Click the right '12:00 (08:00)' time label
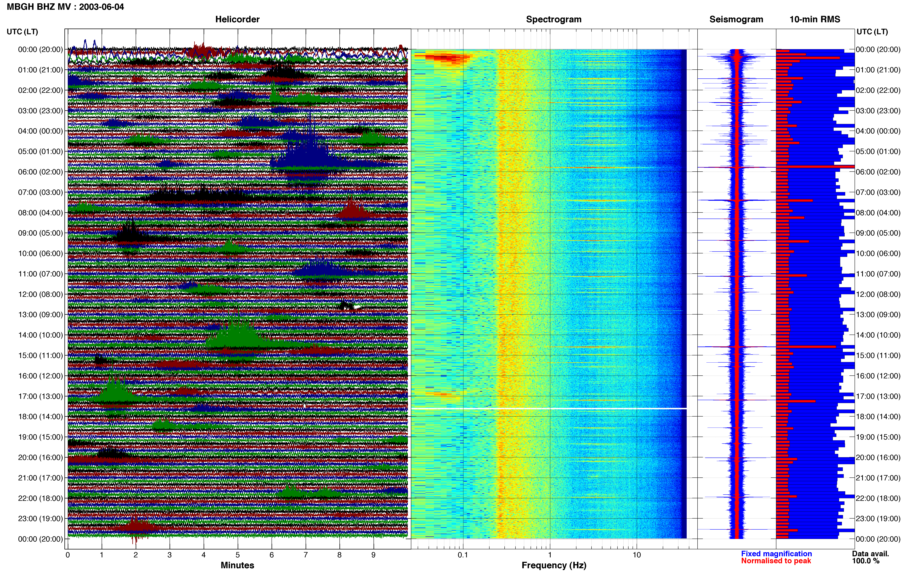This screenshot has width=924, height=578. pos(878,294)
